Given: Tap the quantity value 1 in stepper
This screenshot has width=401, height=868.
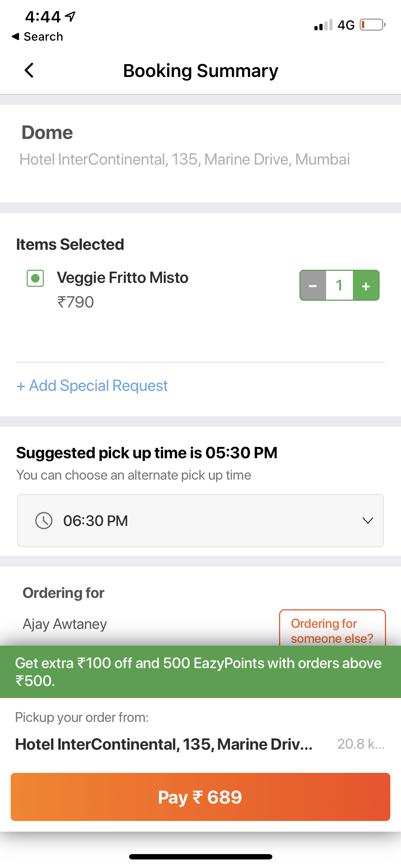Looking at the screenshot, I should tap(339, 285).
